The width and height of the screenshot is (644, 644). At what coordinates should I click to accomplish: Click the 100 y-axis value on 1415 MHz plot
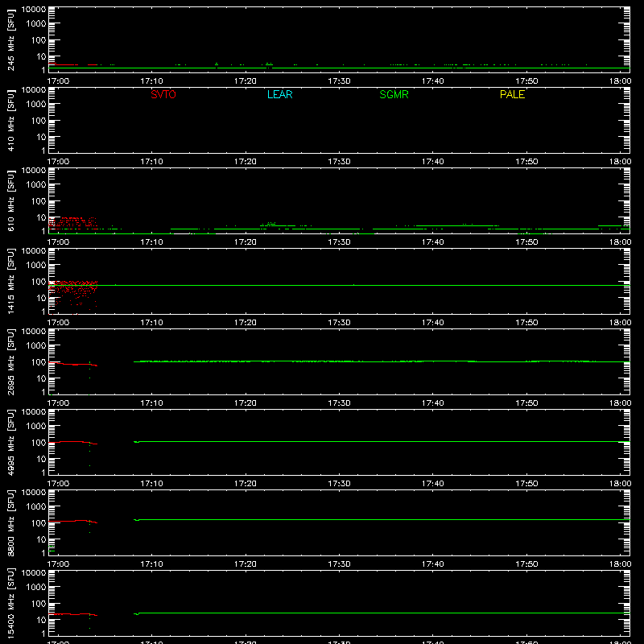click(39, 282)
